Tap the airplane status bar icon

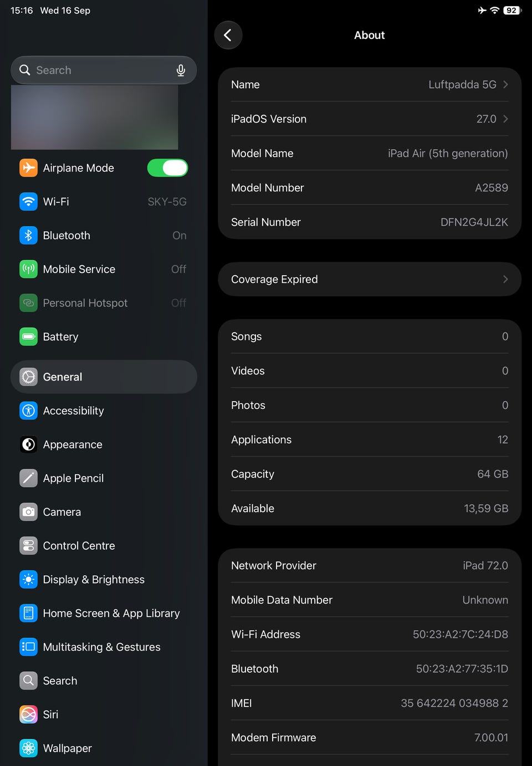[x=482, y=10]
